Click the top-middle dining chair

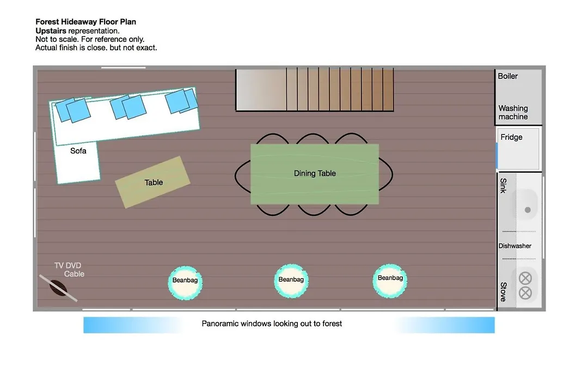click(x=313, y=139)
